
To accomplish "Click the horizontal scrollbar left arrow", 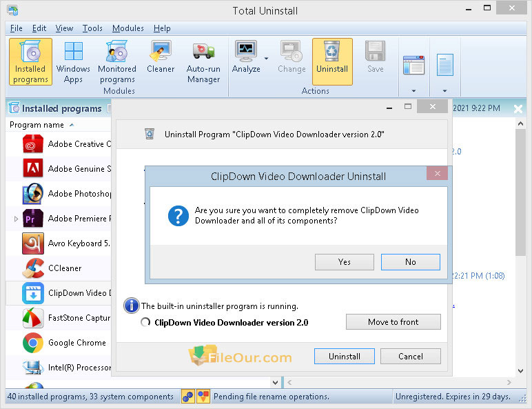I will click(x=289, y=383).
